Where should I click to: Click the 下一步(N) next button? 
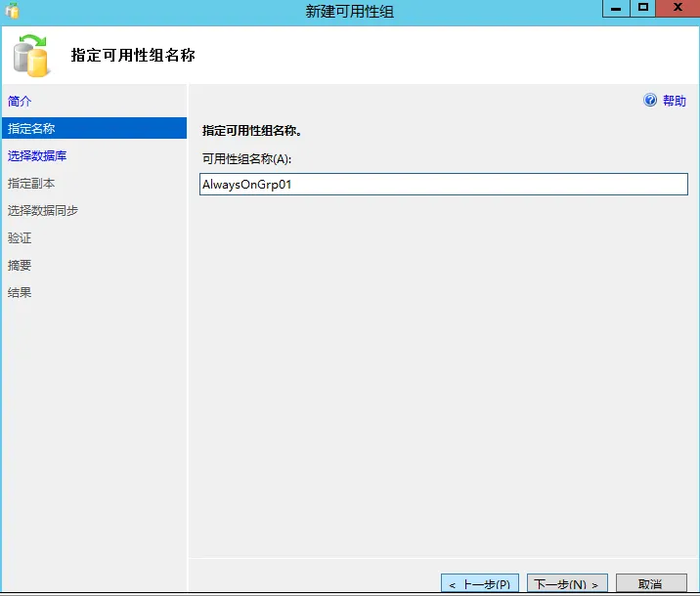567,583
